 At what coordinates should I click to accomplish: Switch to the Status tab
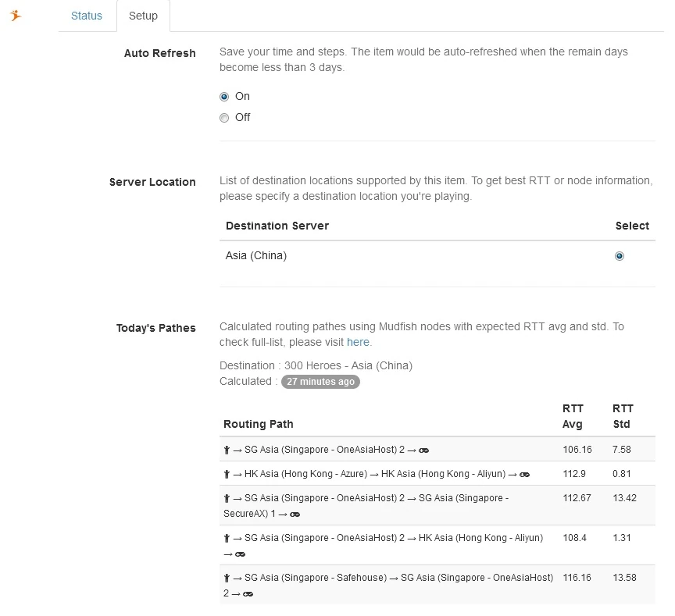[87, 16]
